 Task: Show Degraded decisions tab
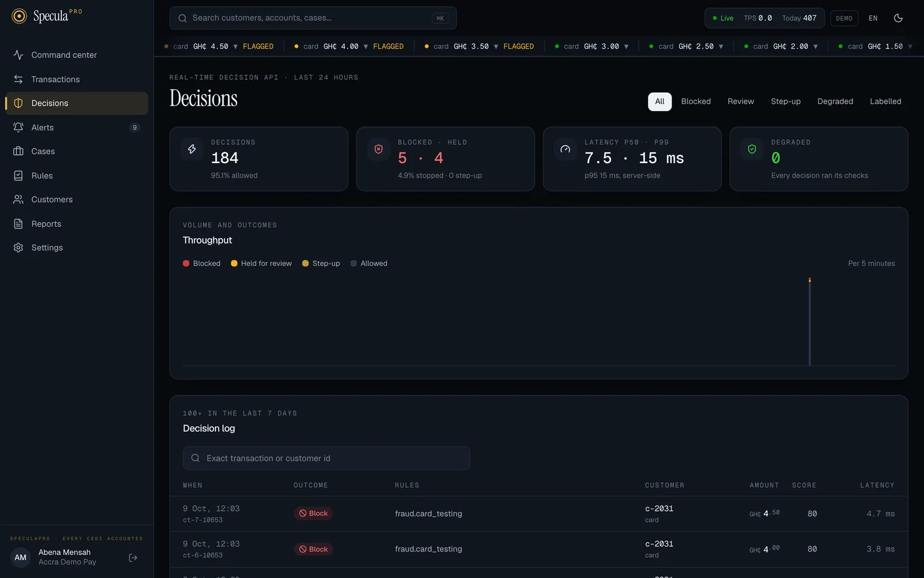[835, 101]
